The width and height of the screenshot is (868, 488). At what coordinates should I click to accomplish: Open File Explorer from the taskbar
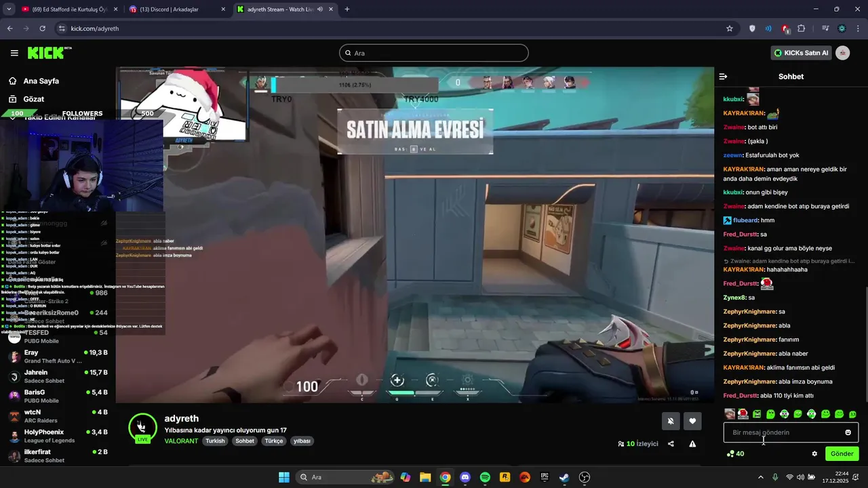[425, 477]
